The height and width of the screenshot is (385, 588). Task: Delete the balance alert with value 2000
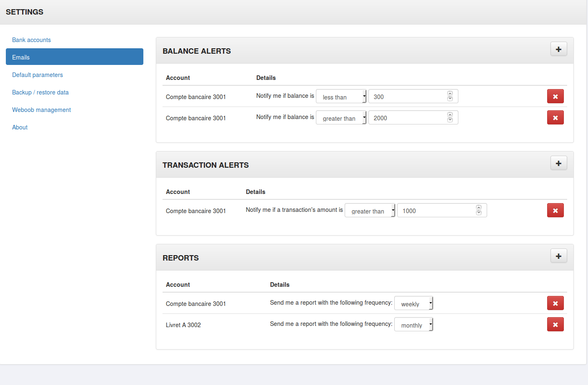click(x=555, y=117)
